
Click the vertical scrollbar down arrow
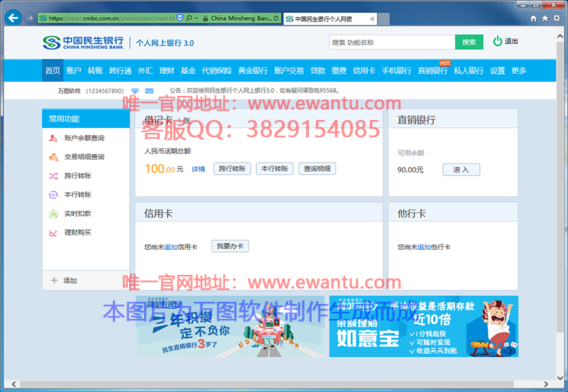point(559,377)
